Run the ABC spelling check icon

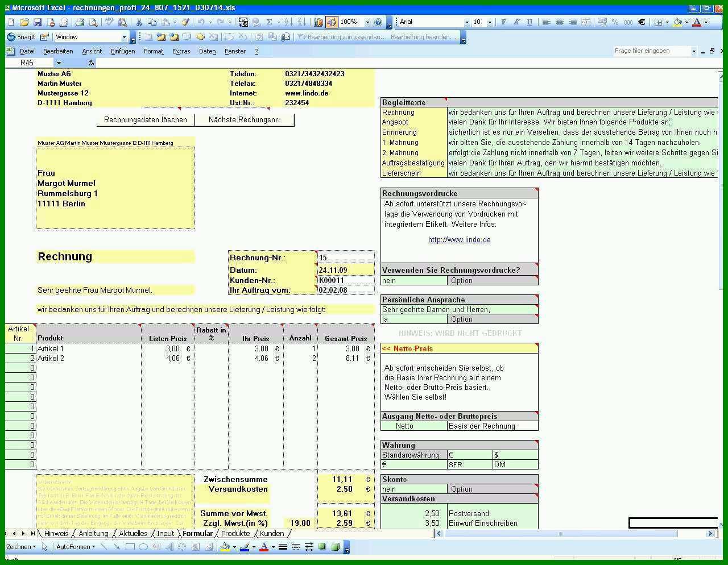coord(109,22)
